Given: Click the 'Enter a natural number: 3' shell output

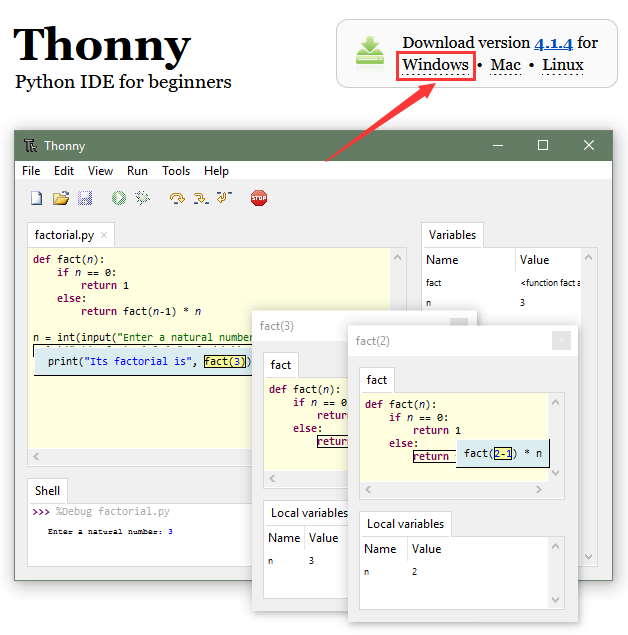Looking at the screenshot, I should (x=110, y=532).
